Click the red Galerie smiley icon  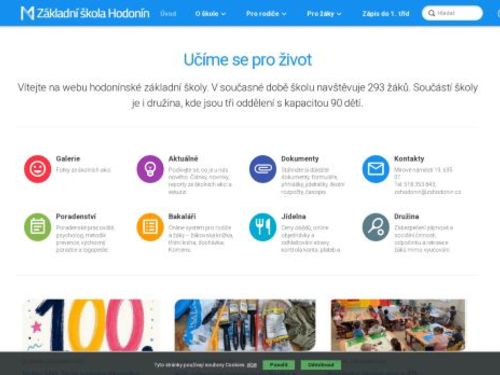pyautogui.click(x=37, y=169)
